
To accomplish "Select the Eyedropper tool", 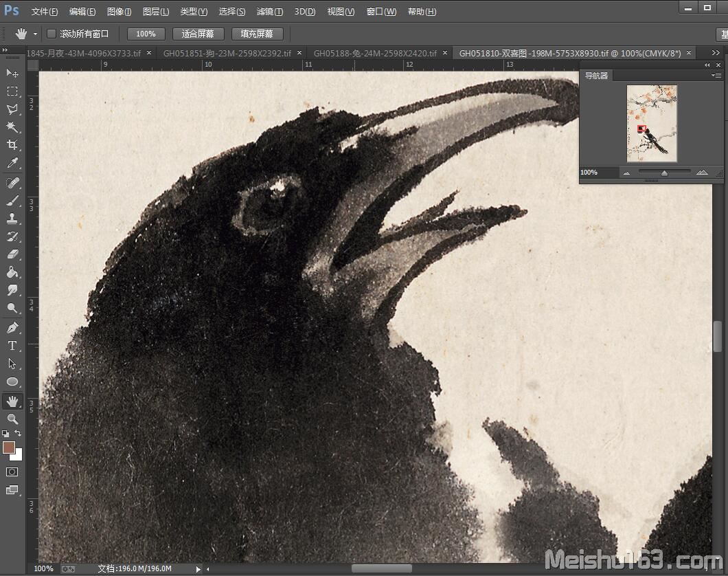I will pos(12,163).
